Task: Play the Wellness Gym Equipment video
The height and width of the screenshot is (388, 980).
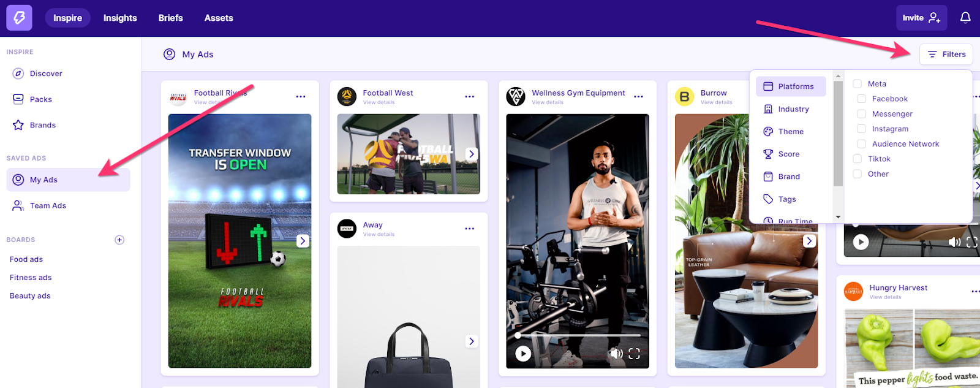Action: (523, 354)
